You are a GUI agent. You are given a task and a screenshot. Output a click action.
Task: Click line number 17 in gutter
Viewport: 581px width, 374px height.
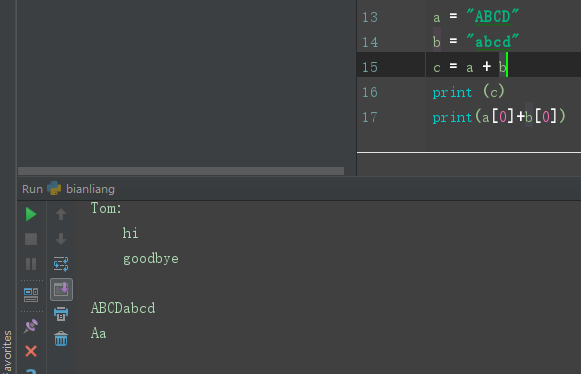coord(370,118)
